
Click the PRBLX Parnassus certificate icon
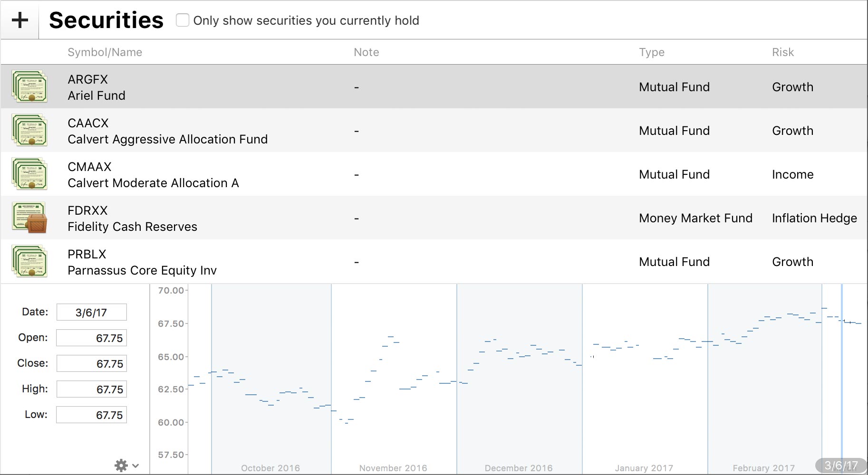point(29,262)
